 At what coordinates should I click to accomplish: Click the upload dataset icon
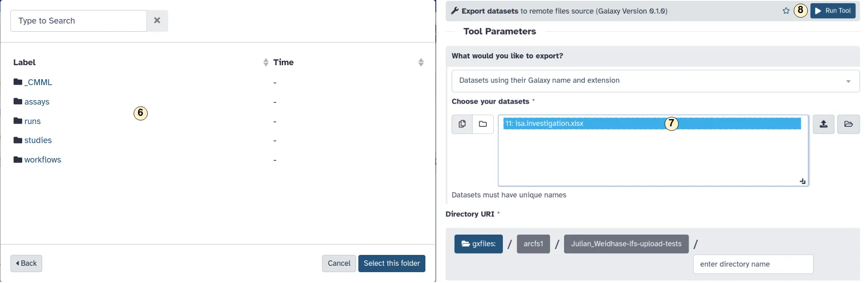[823, 124]
